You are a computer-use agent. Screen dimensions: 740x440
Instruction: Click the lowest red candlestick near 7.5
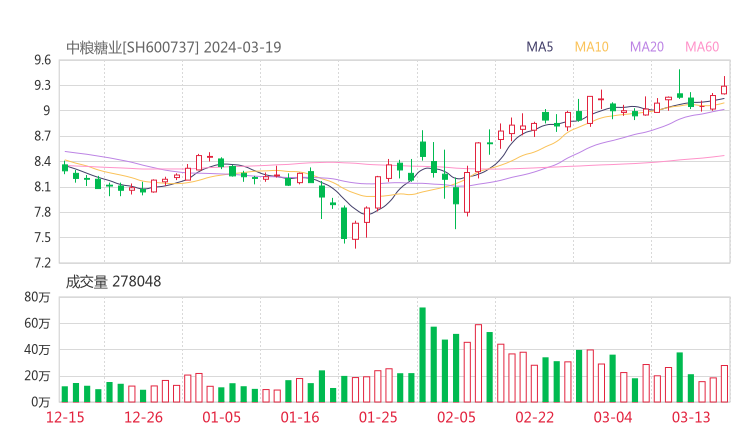pyautogui.click(x=355, y=233)
